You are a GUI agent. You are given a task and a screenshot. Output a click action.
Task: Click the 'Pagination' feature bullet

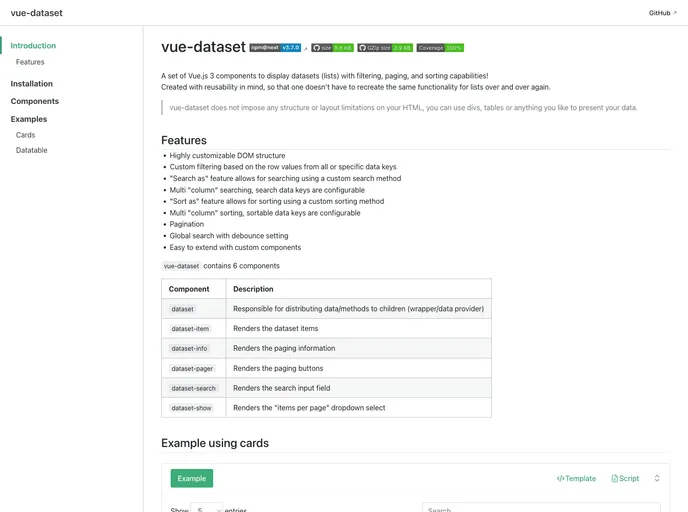pos(187,224)
